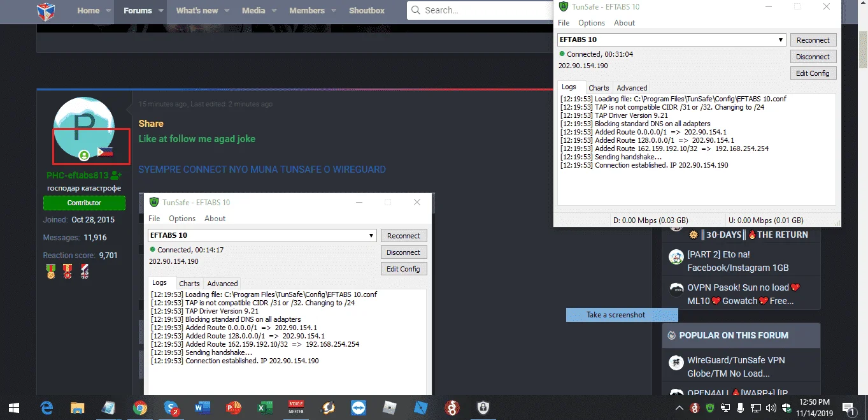Open WireGuard/TunSafe VPN Globe/TM No Load thread
Image resolution: width=868 pixels, height=420 pixels.
coord(736,366)
